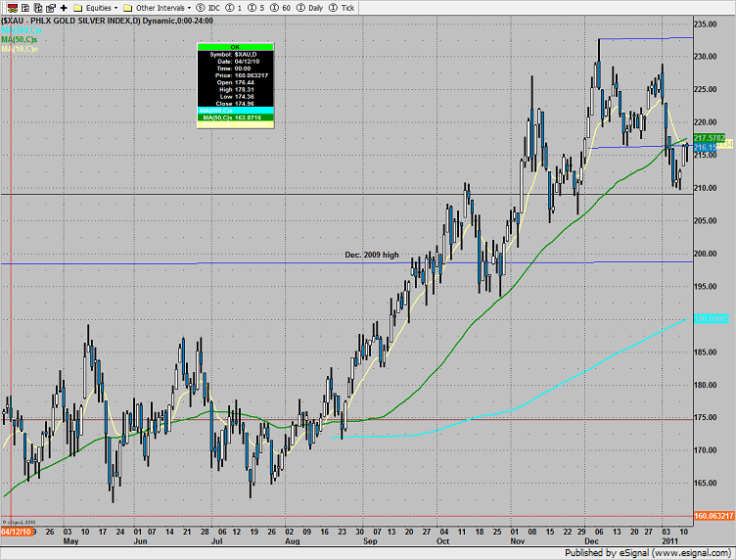
Task: Click the Published by eSignal credit text
Action: coord(648,553)
